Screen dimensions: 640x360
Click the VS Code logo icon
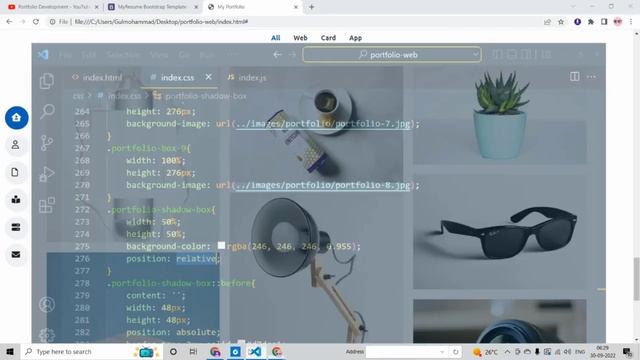[43, 54]
